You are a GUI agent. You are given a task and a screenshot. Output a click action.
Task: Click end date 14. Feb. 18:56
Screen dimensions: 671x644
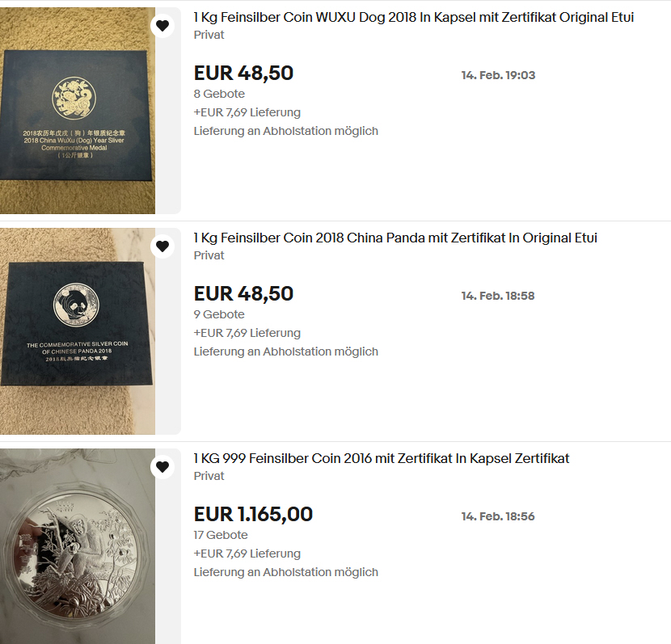pos(498,516)
